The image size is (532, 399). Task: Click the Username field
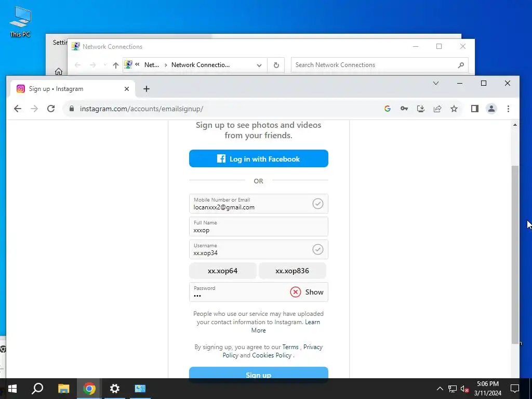[259, 249]
